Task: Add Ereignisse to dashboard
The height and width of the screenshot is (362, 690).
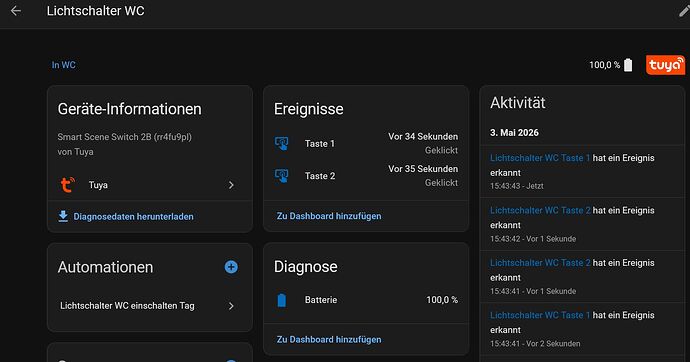Action: (329, 216)
